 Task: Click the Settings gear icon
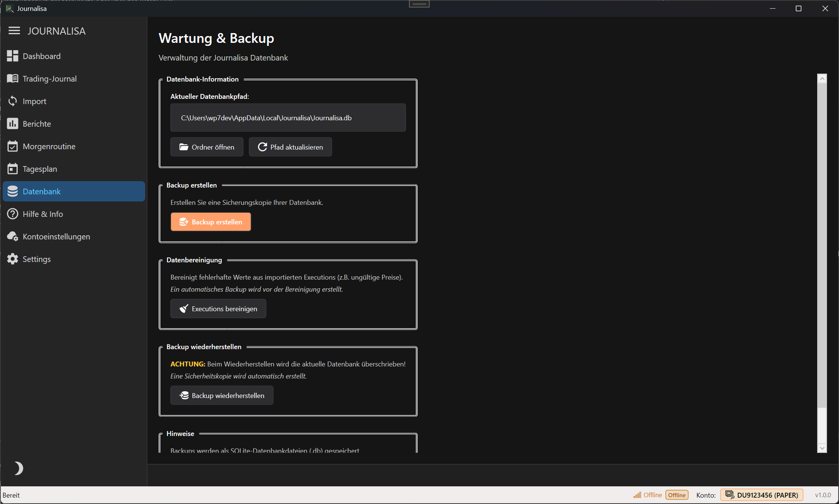[x=12, y=259]
